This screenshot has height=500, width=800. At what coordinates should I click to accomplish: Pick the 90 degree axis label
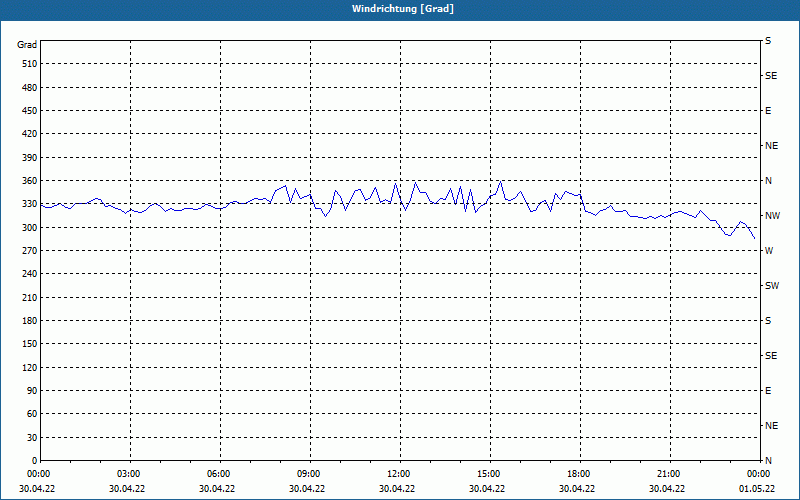click(x=32, y=391)
